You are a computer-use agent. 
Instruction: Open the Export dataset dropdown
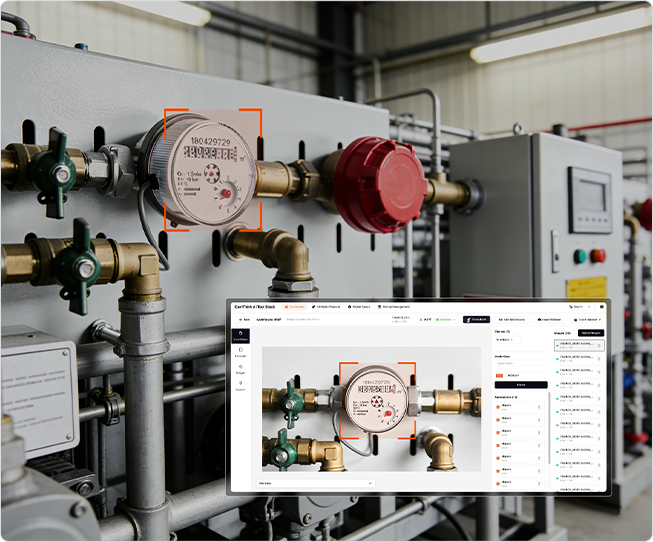point(588,319)
